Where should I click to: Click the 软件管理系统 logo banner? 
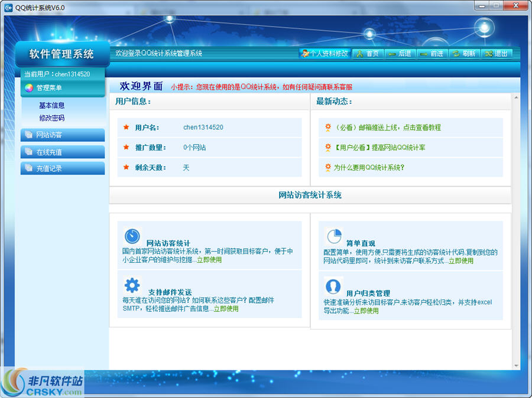point(63,54)
